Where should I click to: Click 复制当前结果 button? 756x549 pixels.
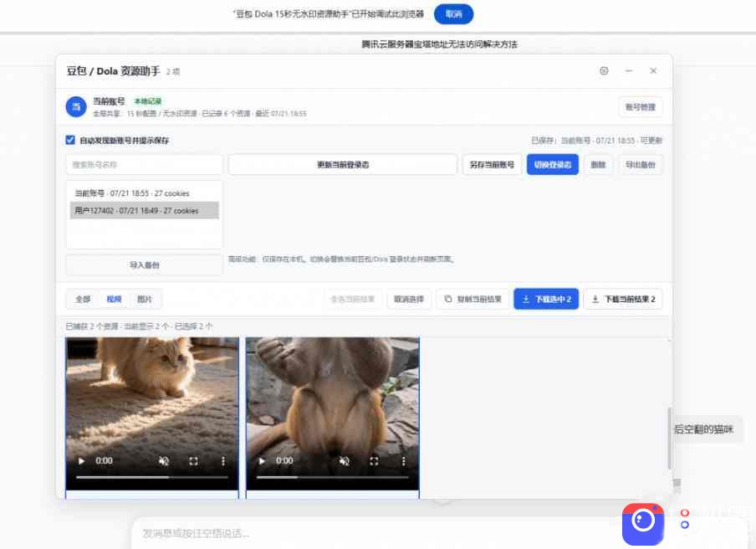(x=472, y=299)
